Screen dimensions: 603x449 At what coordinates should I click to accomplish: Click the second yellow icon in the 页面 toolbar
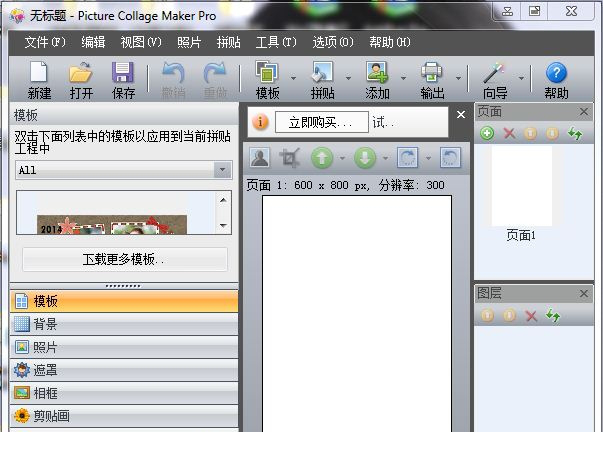point(552,133)
